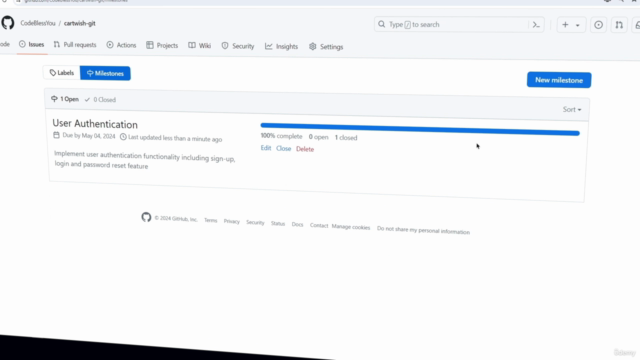Open the Wiki tab

(x=200, y=46)
